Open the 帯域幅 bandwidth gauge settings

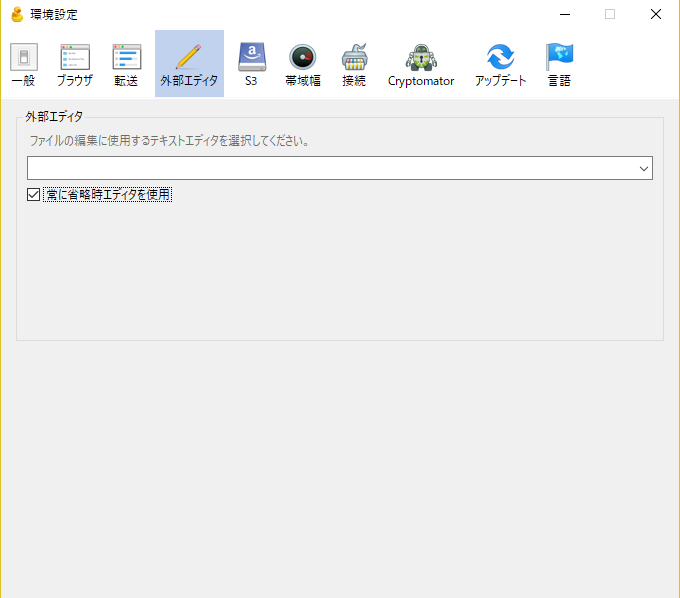click(302, 64)
